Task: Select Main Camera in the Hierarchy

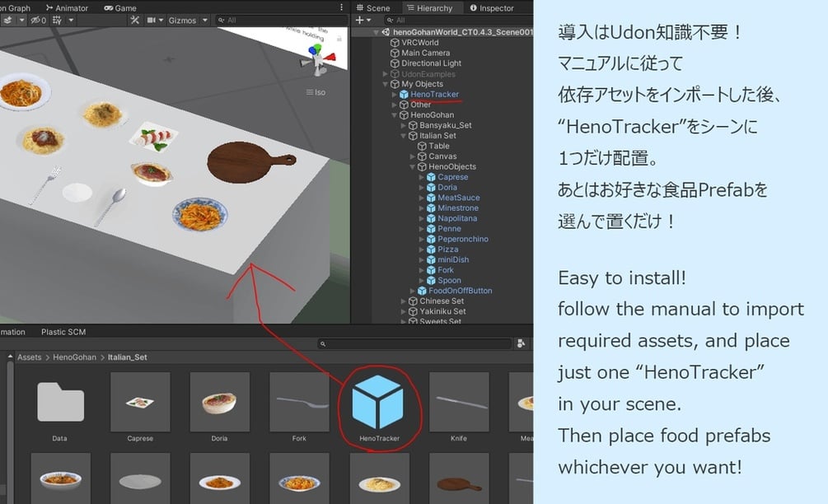Action: tap(426, 53)
